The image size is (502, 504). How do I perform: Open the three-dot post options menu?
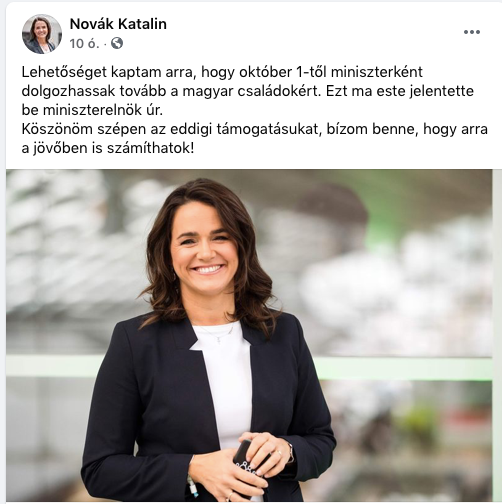coord(472,32)
